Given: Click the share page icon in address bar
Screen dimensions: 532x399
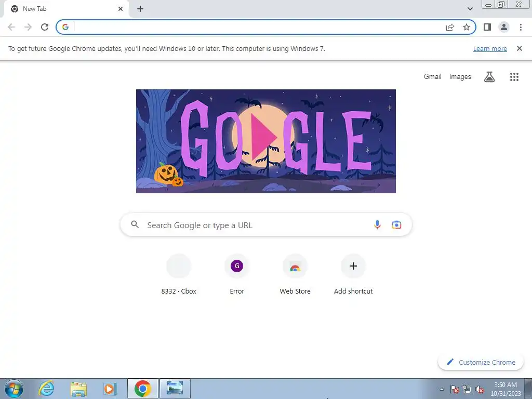Looking at the screenshot, I should [450, 27].
